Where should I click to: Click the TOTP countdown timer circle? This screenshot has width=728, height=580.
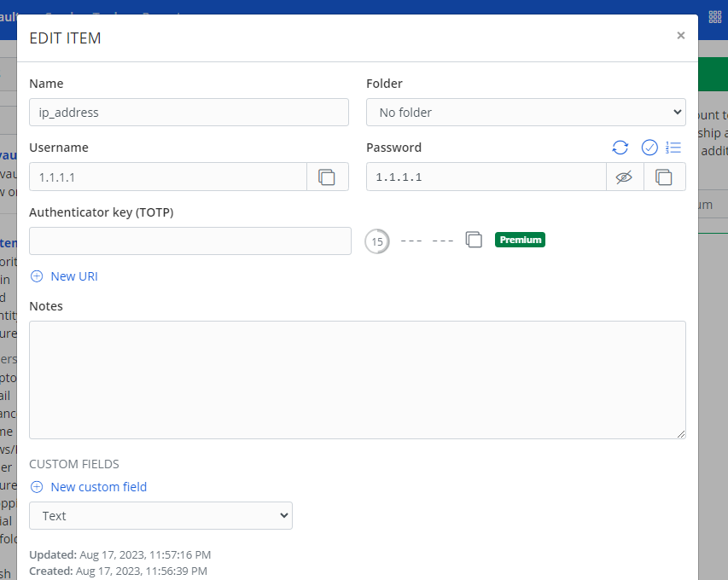(x=376, y=241)
